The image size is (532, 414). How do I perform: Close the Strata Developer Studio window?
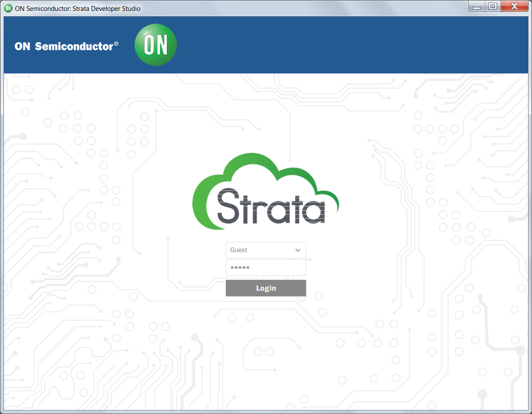[x=515, y=7]
